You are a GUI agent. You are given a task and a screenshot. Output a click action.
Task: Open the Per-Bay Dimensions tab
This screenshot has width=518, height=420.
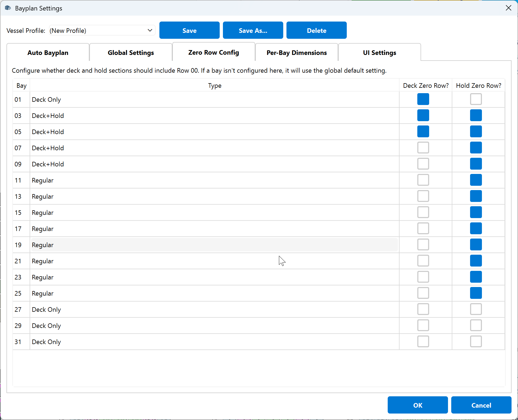297,52
